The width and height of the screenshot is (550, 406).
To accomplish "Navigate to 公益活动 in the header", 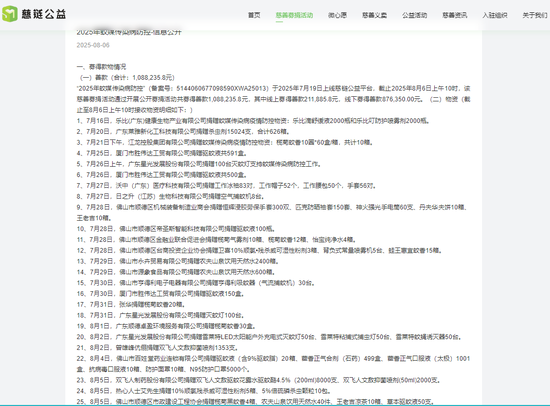I will click(414, 15).
